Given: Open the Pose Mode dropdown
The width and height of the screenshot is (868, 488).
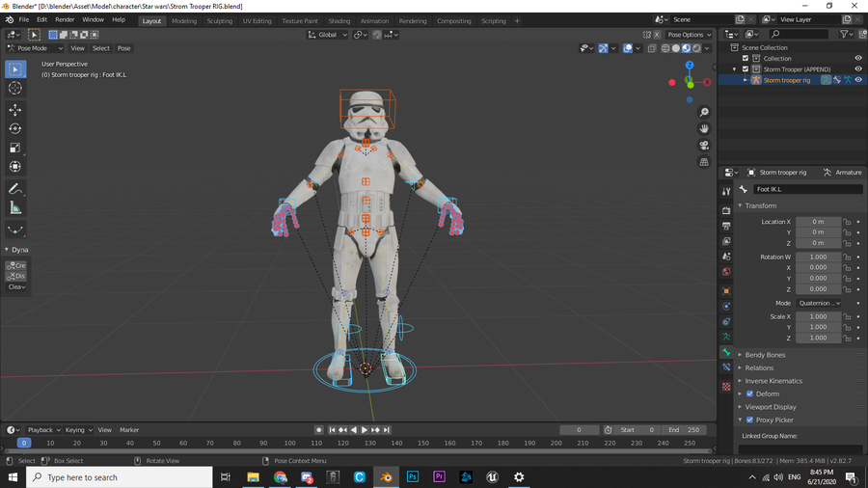Looking at the screenshot, I should 35,48.
